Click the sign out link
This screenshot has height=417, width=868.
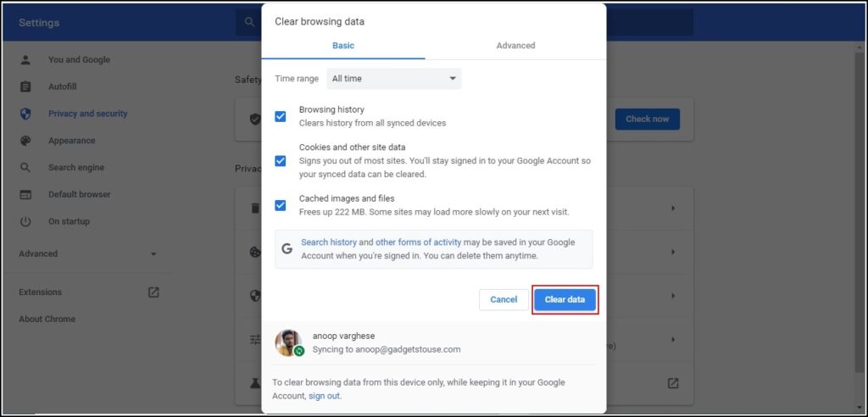325,396
